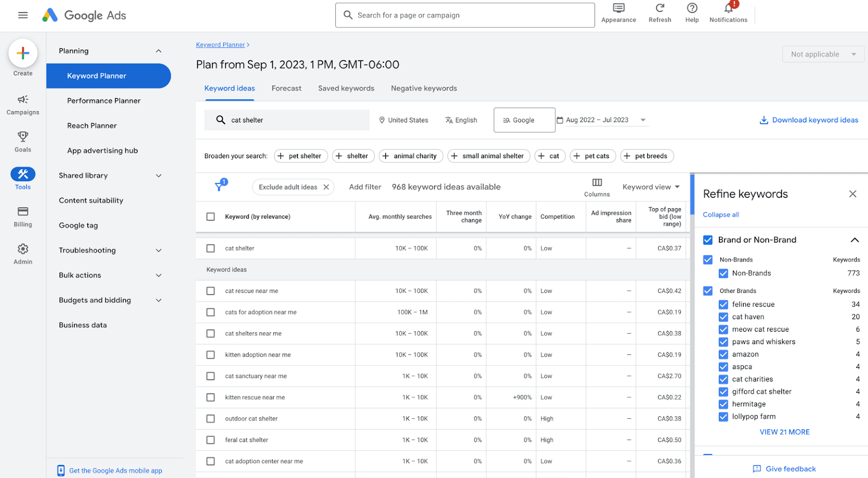868x478 pixels.
Task: Select all keywords header checkbox
Action: [210, 216]
